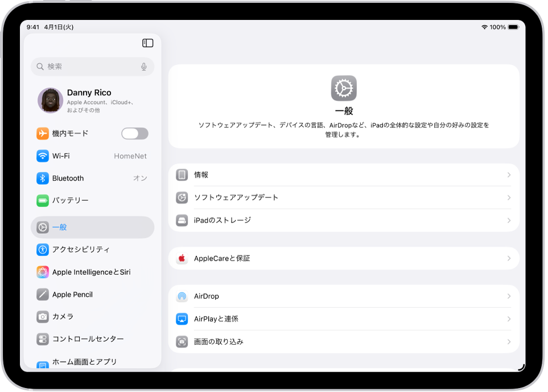
Task: Toggle 機内モード (Airplane Mode) on
Action: pos(134,133)
